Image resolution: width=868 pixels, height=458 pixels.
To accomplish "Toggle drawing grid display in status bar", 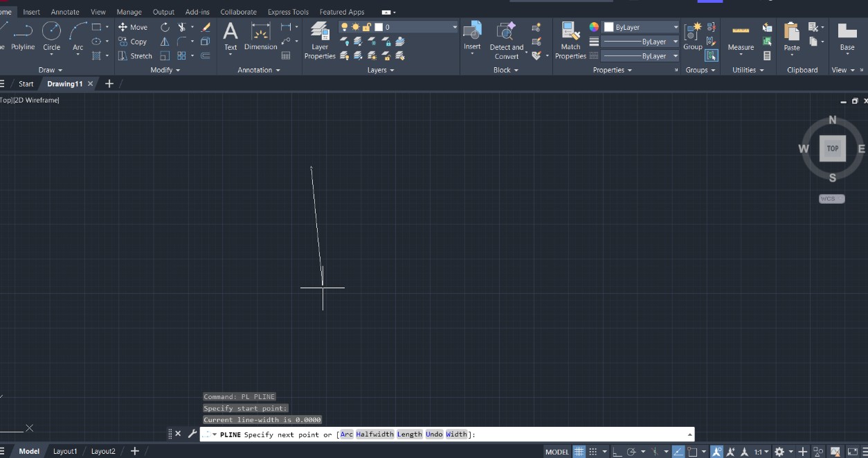I will (x=579, y=452).
